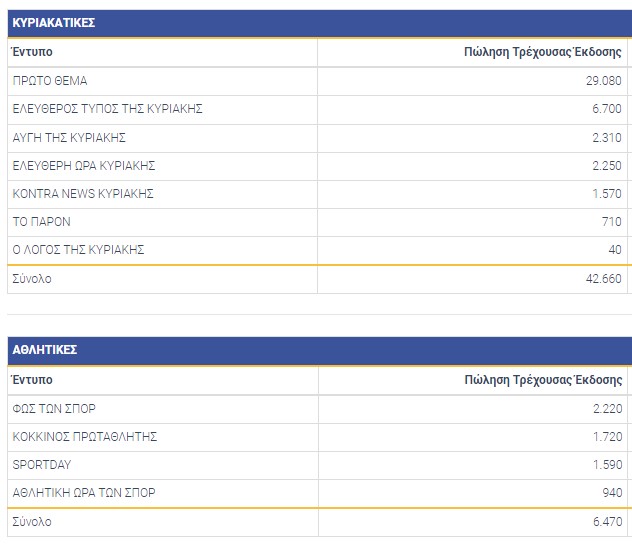Choose ΕΛΕΥΘΕΡΗ ΩΡΑ ΚΥΡΙΑΚΗΣ in the list
Image resolution: width=632 pixels, height=552 pixels.
(84, 165)
